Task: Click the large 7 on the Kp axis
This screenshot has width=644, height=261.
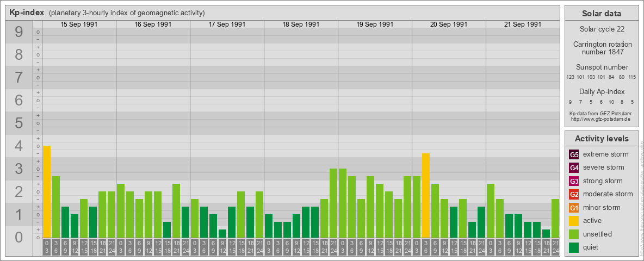Action: [18, 78]
